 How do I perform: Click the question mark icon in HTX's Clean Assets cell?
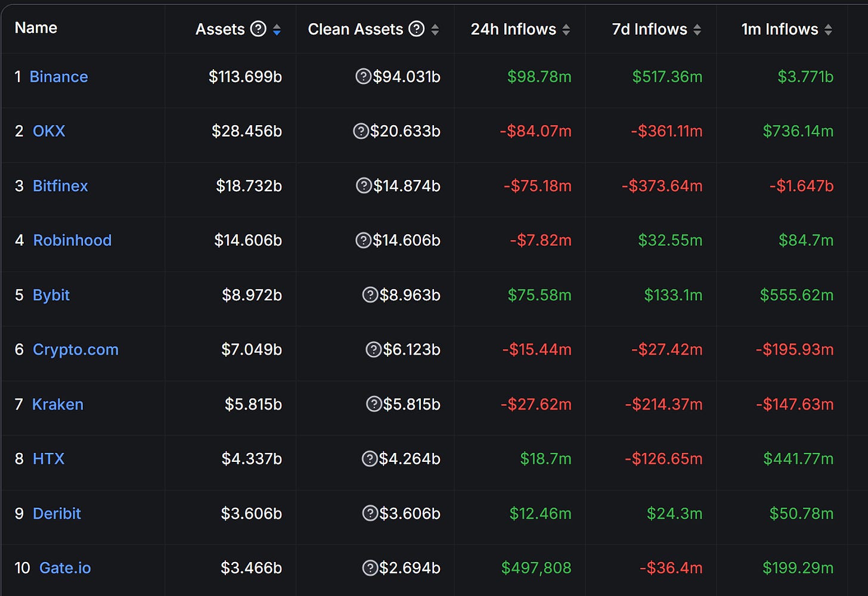pyautogui.click(x=370, y=458)
